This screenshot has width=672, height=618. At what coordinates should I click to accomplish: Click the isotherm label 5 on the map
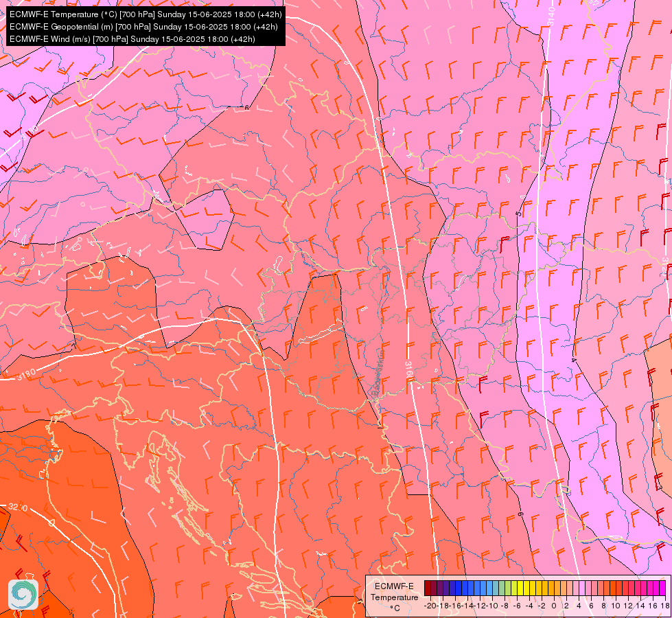point(518,213)
